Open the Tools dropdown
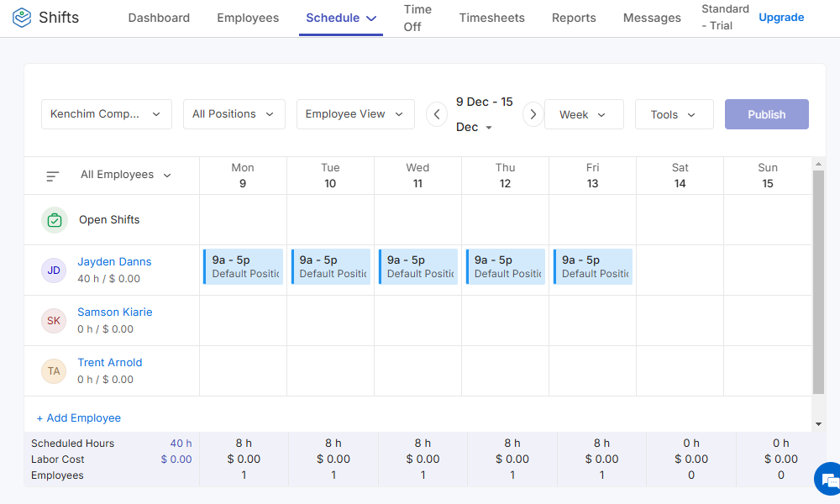840x504 pixels. (x=674, y=114)
